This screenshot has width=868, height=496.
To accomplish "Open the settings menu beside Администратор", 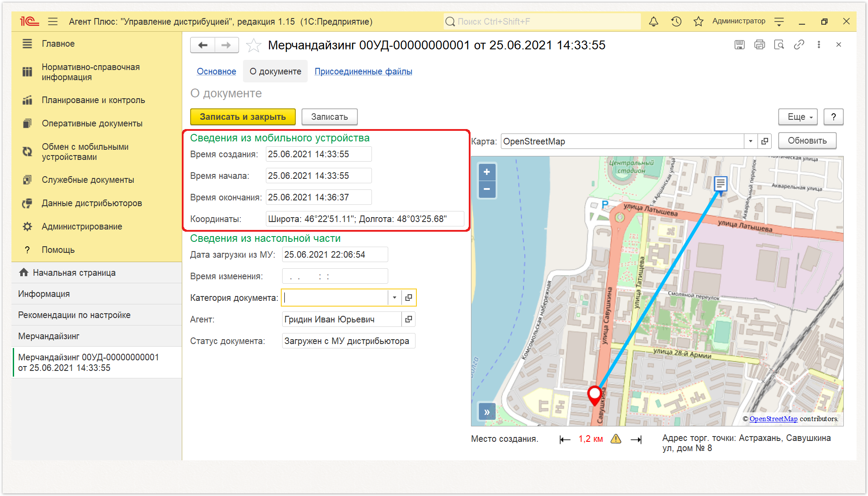I will tap(779, 22).
